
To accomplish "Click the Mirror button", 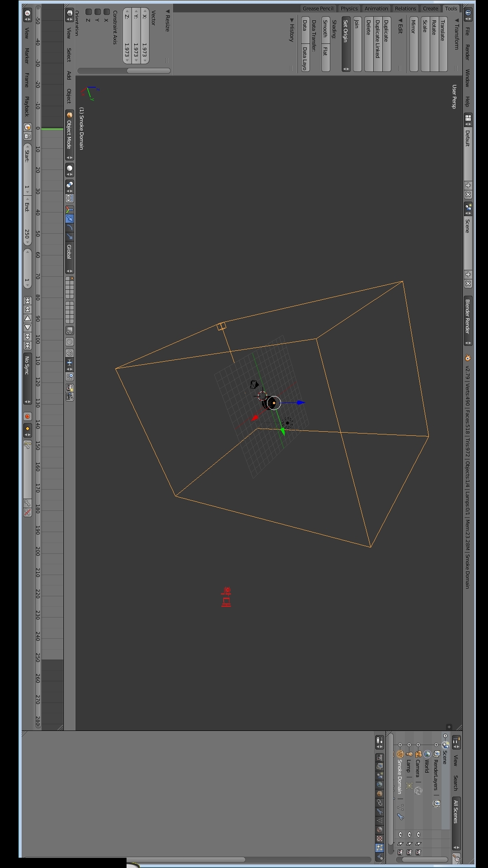I will point(414,45).
